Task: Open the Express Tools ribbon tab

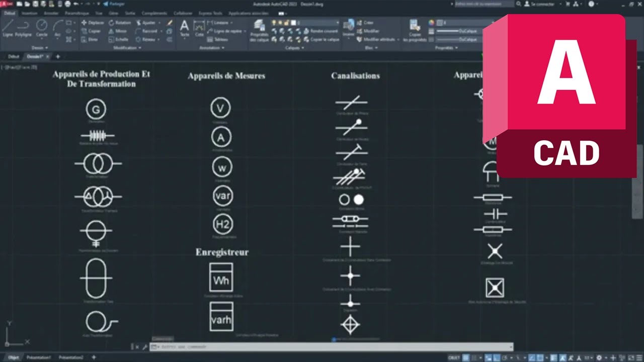Action: [211, 13]
